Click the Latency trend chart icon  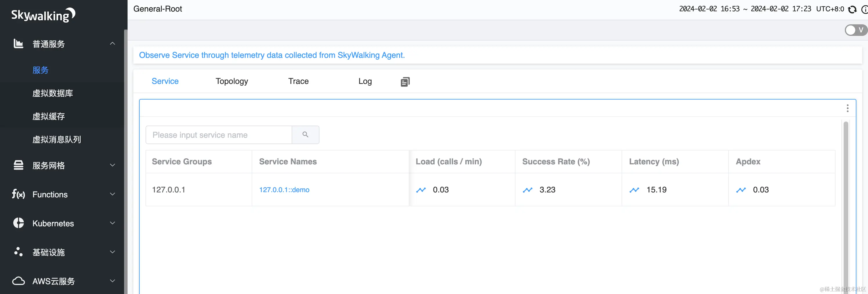point(634,190)
